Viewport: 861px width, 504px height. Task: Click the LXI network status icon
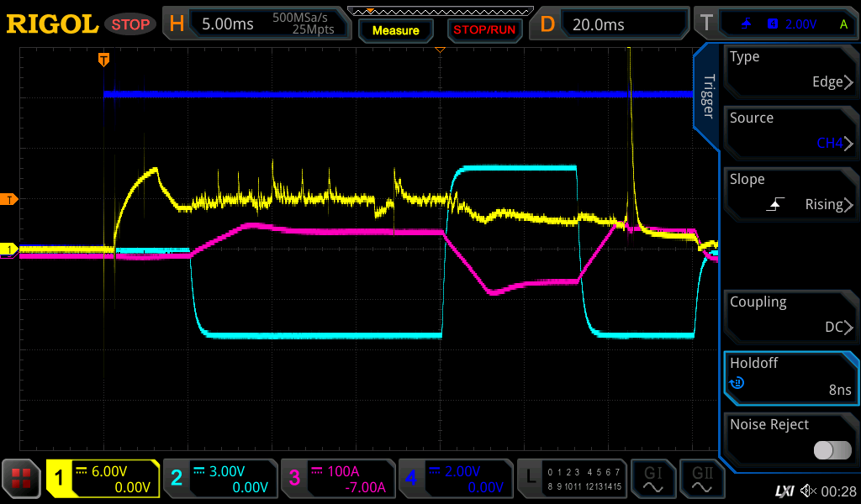coord(784,490)
